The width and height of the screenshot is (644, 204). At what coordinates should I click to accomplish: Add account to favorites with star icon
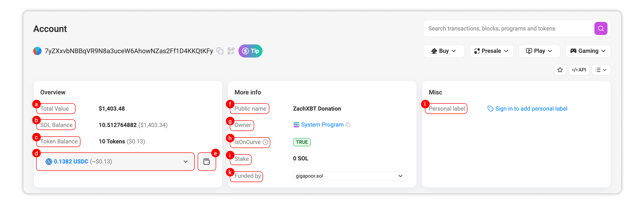[x=560, y=70]
